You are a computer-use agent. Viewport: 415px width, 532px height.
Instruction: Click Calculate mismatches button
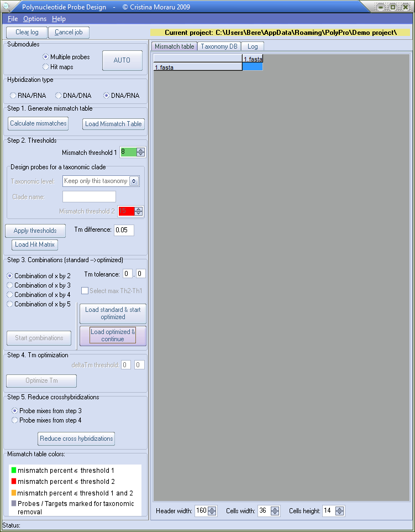tap(38, 123)
